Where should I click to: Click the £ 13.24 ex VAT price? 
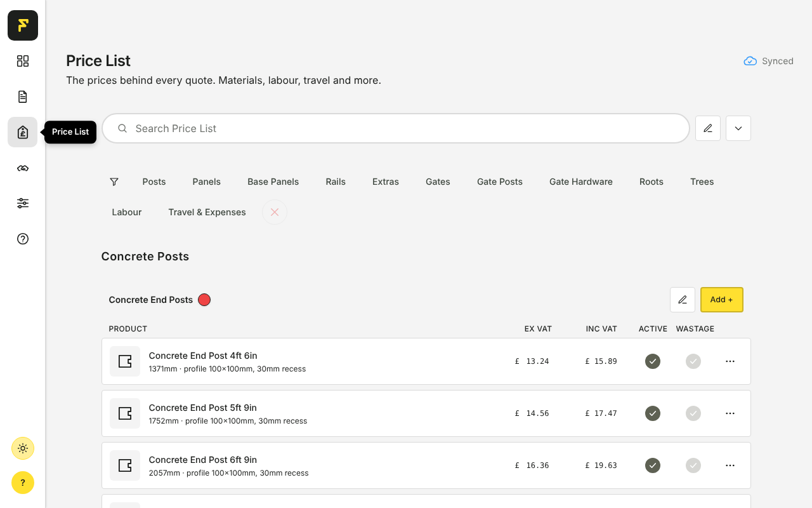532,361
